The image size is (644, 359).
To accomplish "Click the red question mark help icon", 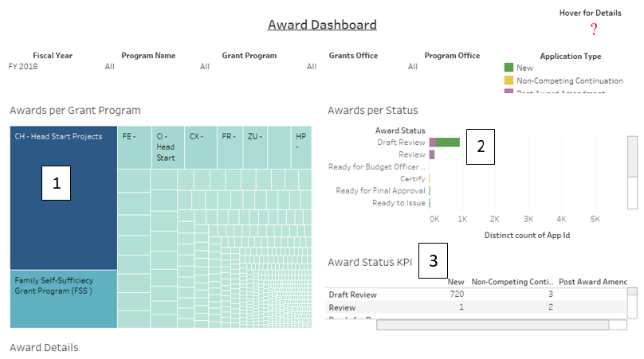I will pyautogui.click(x=594, y=29).
